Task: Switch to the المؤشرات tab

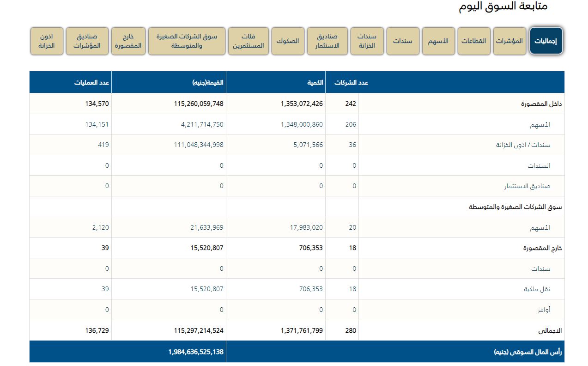Action: 509,41
